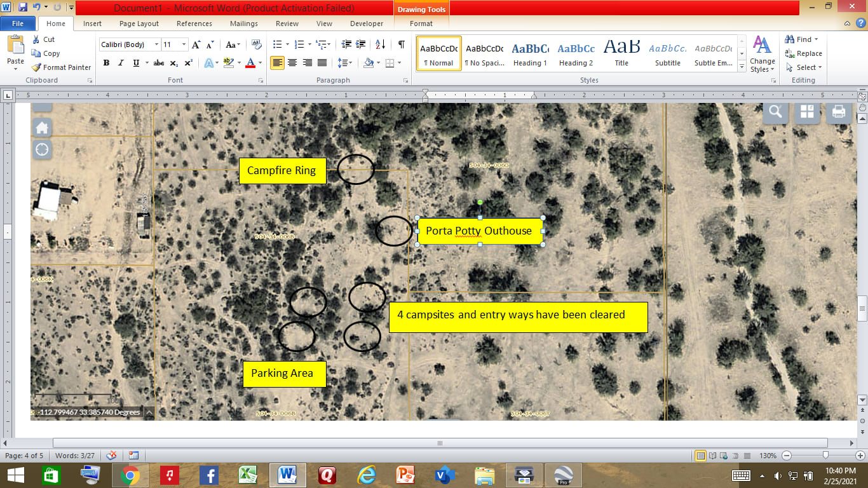Click the Change Styles icon
The height and width of the screenshot is (488, 868).
click(762, 54)
